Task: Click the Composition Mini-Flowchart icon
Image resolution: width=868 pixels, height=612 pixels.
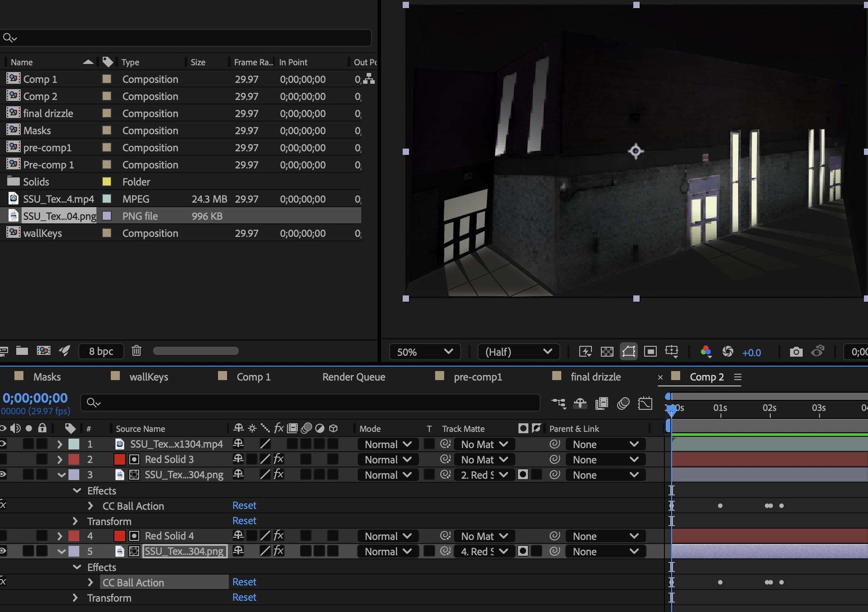Action: 559,403
